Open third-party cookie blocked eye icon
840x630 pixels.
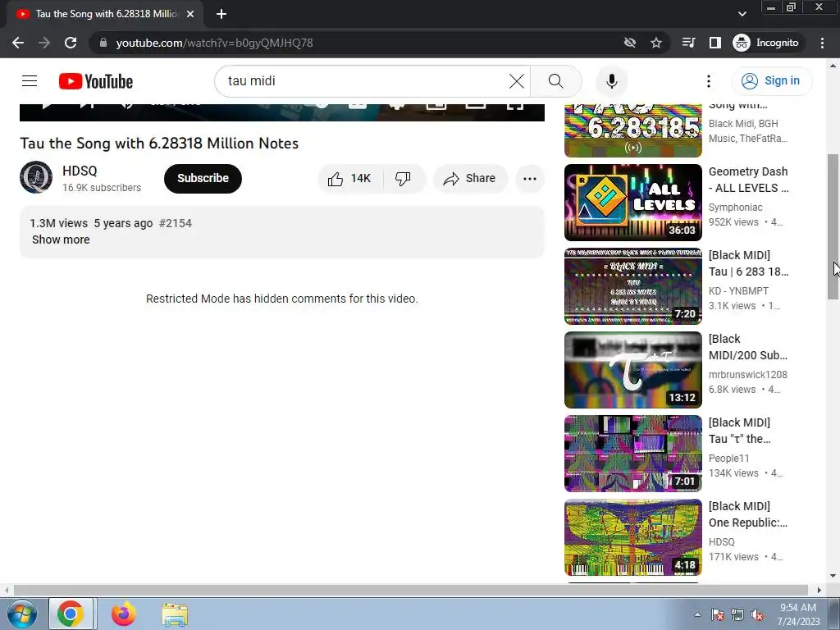tap(629, 43)
